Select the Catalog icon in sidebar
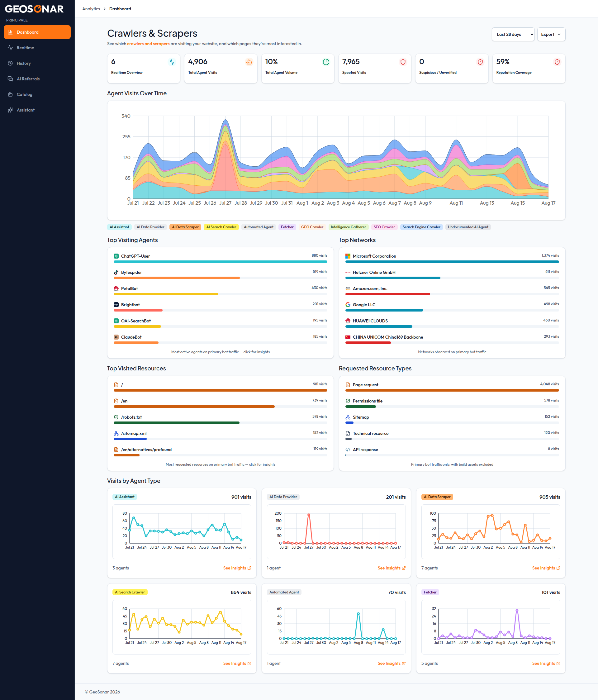 [11, 94]
